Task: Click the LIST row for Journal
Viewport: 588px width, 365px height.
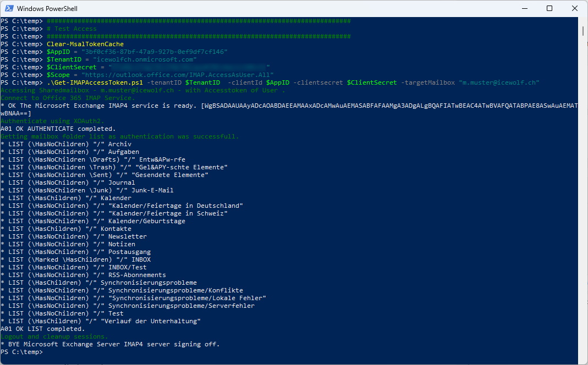Action: (x=68, y=182)
